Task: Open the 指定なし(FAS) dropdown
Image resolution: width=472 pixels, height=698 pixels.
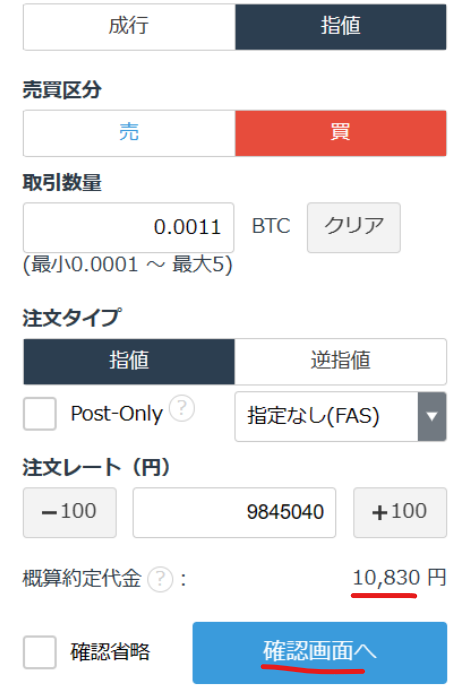Action: 341,416
